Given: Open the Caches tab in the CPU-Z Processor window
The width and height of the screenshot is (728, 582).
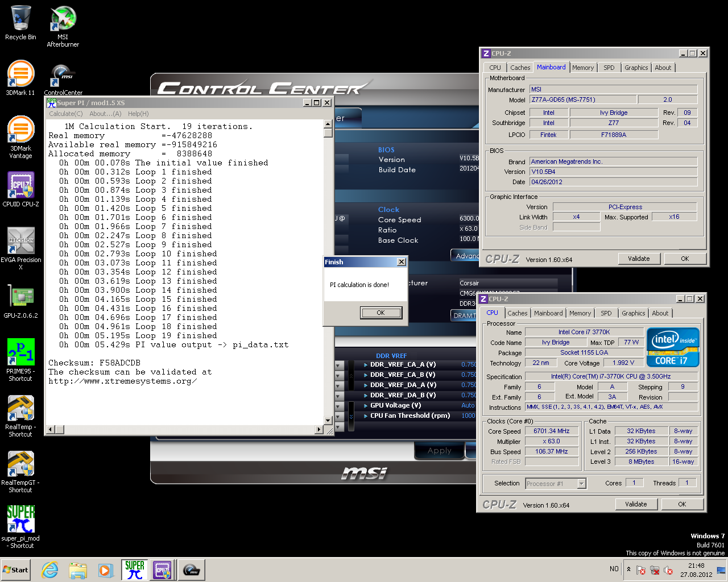Looking at the screenshot, I should (518, 313).
